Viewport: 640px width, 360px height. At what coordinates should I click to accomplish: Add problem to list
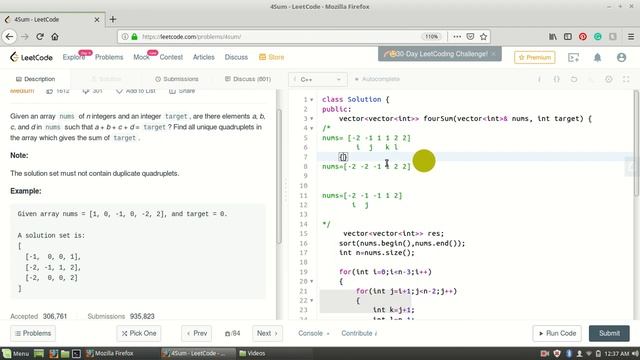tap(136, 91)
